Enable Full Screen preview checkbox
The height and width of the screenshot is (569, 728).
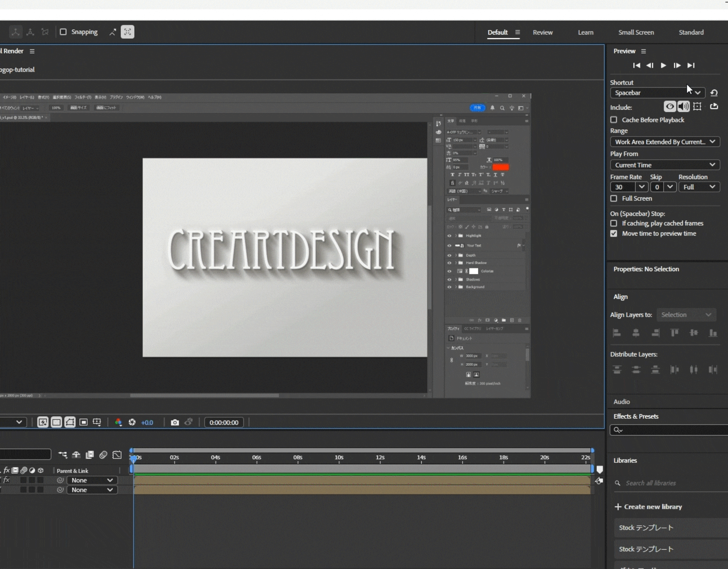point(614,199)
